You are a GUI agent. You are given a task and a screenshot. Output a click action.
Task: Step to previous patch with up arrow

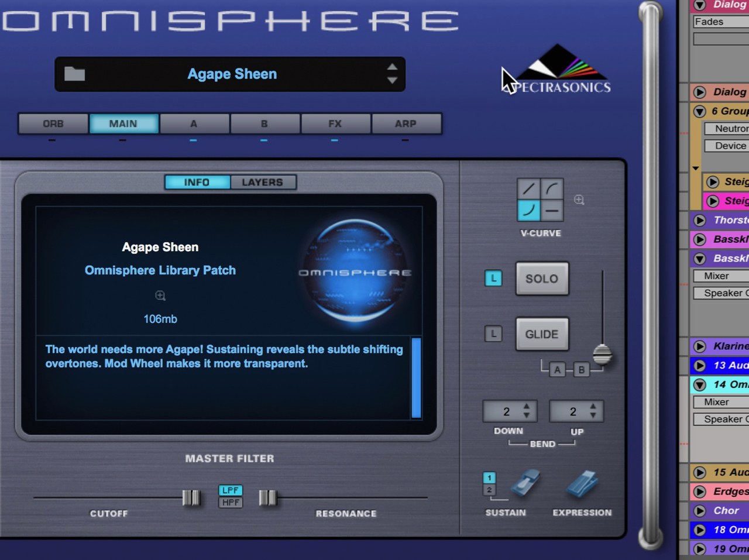392,67
